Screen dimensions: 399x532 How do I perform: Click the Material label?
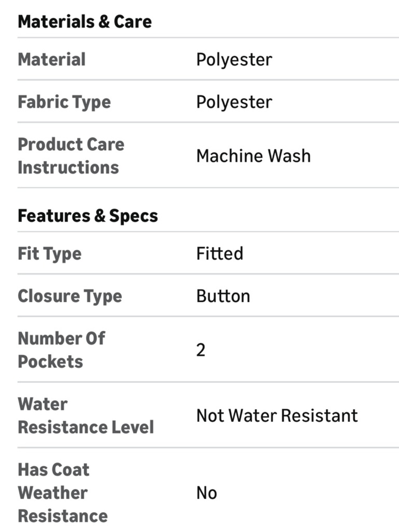coord(52,59)
